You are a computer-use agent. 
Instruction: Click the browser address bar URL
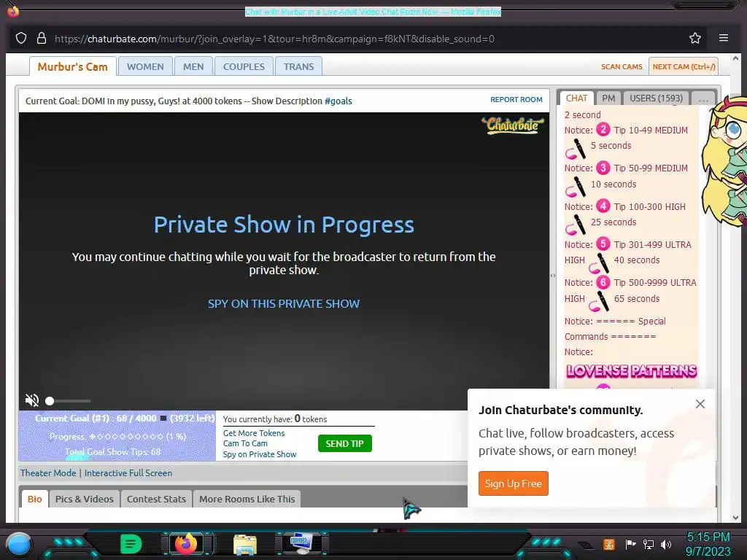coord(274,39)
